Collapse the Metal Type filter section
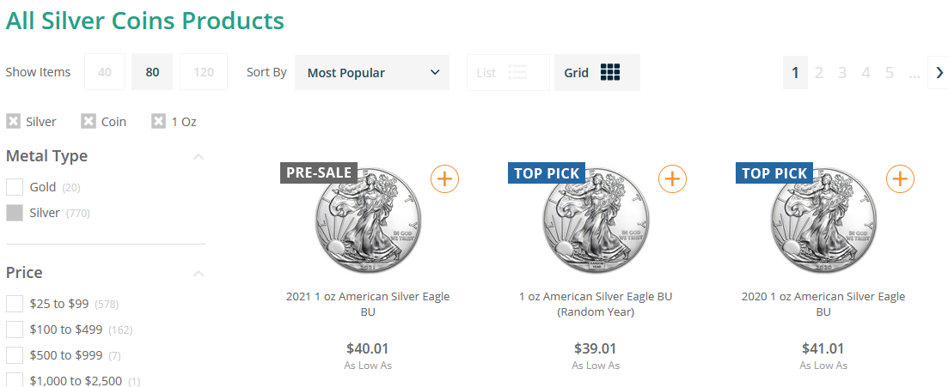This screenshot has width=948, height=387. tap(198, 157)
